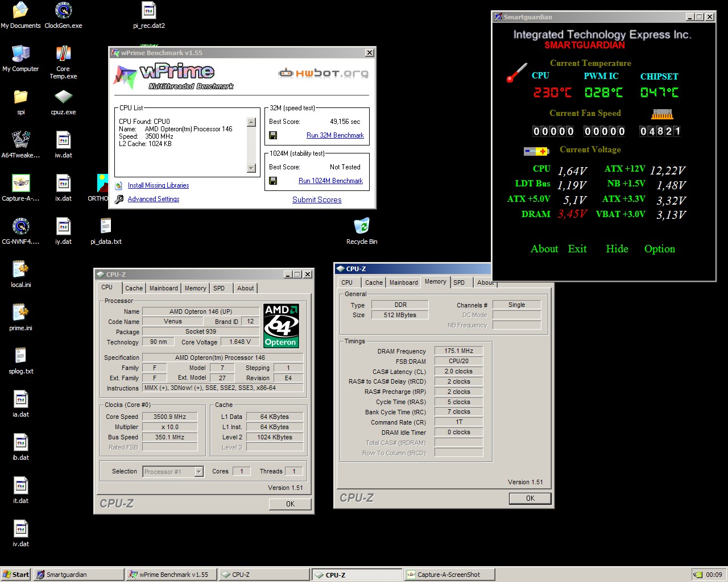The height and width of the screenshot is (582, 728).
Task: Open the My Documents desktop icon
Action: coord(20,15)
